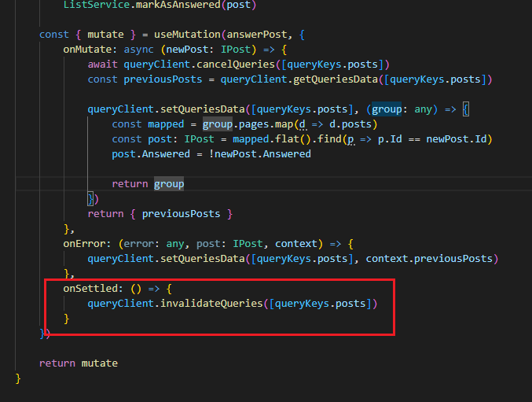Screen dimensions: 532x402
Task: Click the onError handler name
Action: tap(84, 244)
